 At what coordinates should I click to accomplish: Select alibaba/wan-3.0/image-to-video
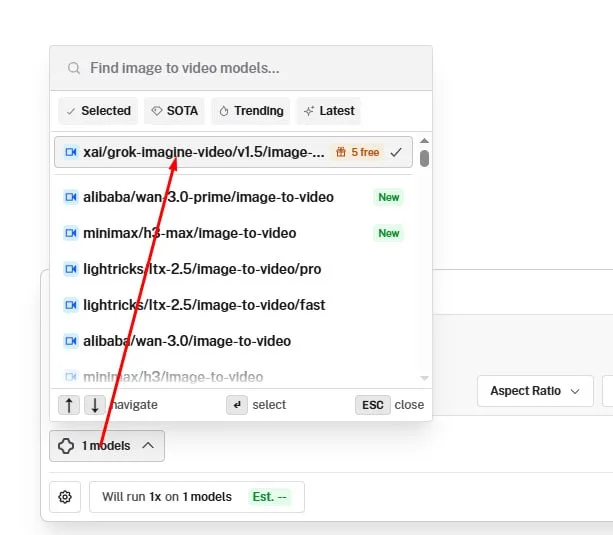[x=233, y=341]
